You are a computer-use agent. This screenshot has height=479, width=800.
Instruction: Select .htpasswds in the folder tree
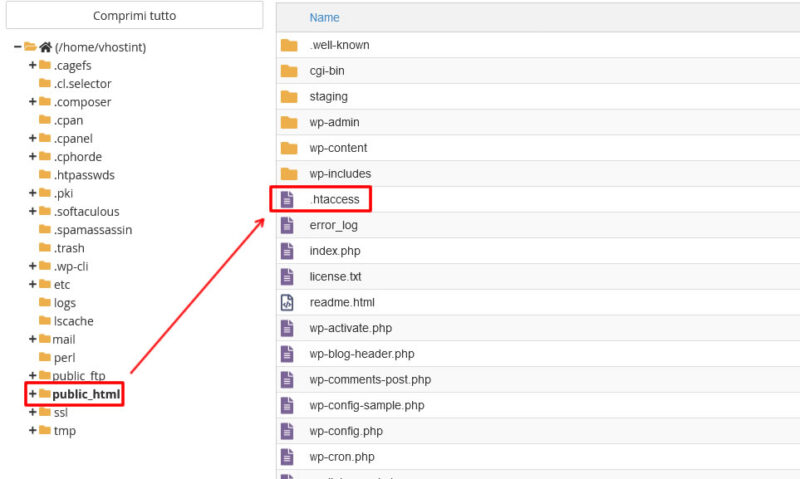[x=84, y=175]
